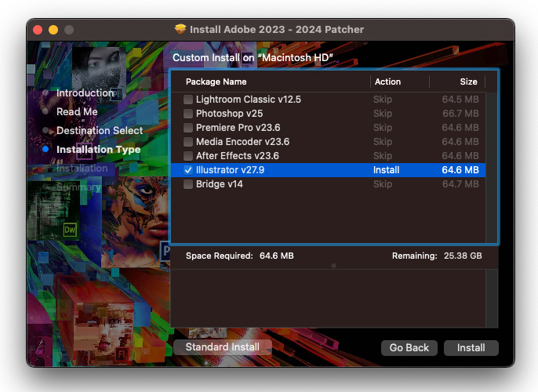
Task: Click the 66.7 MB size value
Action: (x=460, y=114)
